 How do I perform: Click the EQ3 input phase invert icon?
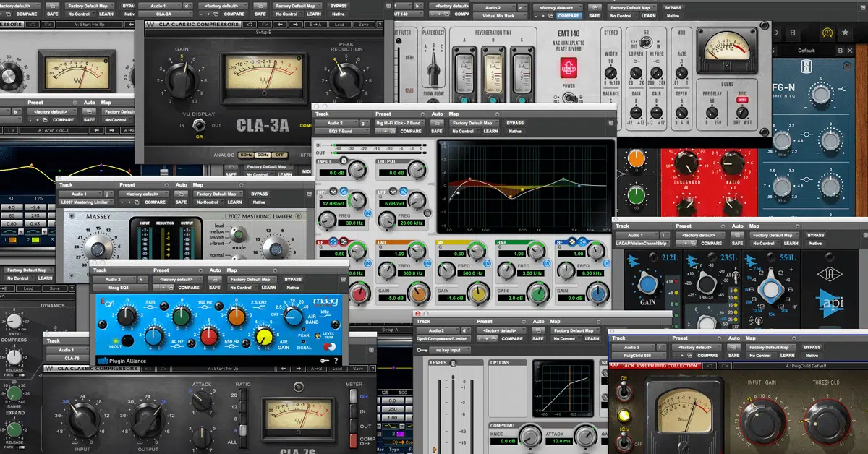(344, 160)
